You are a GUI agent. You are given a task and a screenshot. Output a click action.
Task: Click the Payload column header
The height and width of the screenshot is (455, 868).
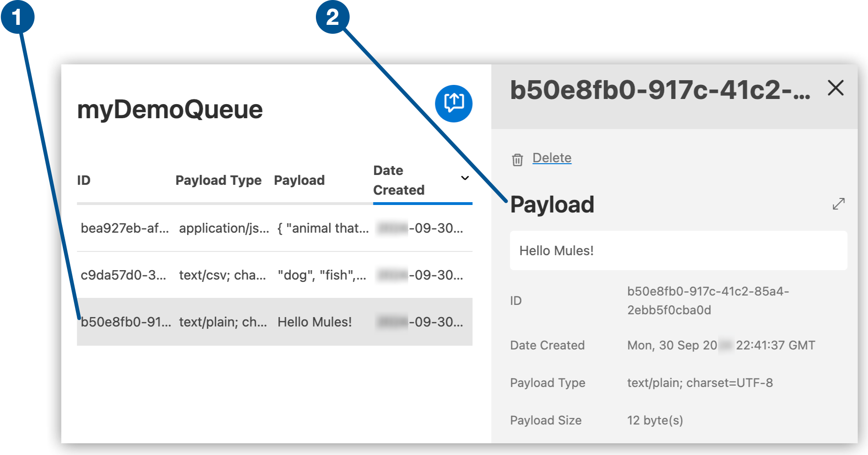pyautogui.click(x=299, y=180)
